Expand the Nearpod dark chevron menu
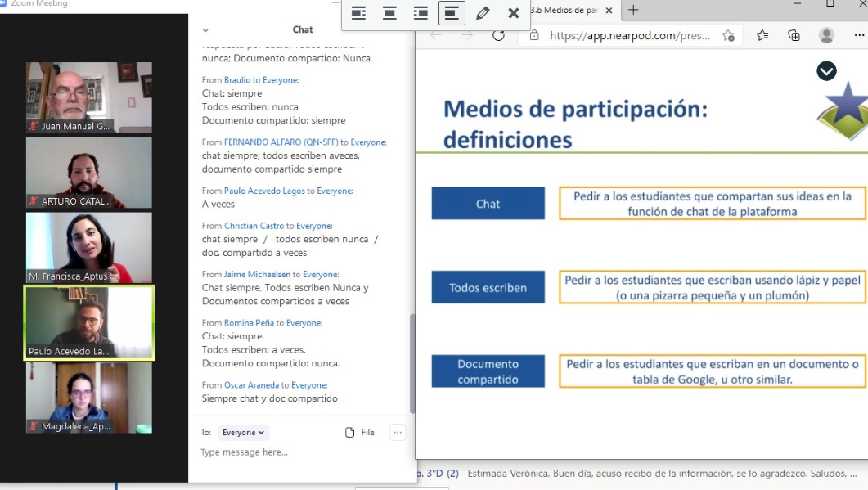The height and width of the screenshot is (490, 868). click(826, 71)
